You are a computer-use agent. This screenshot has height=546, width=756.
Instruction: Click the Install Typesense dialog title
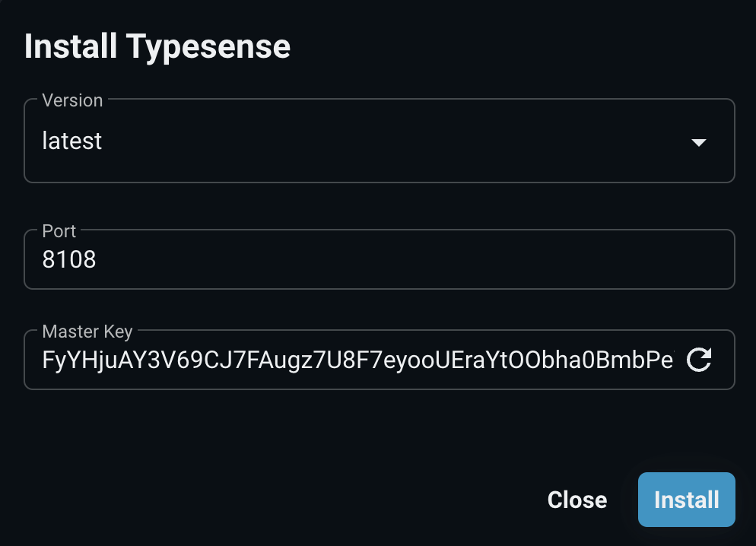[x=157, y=47]
